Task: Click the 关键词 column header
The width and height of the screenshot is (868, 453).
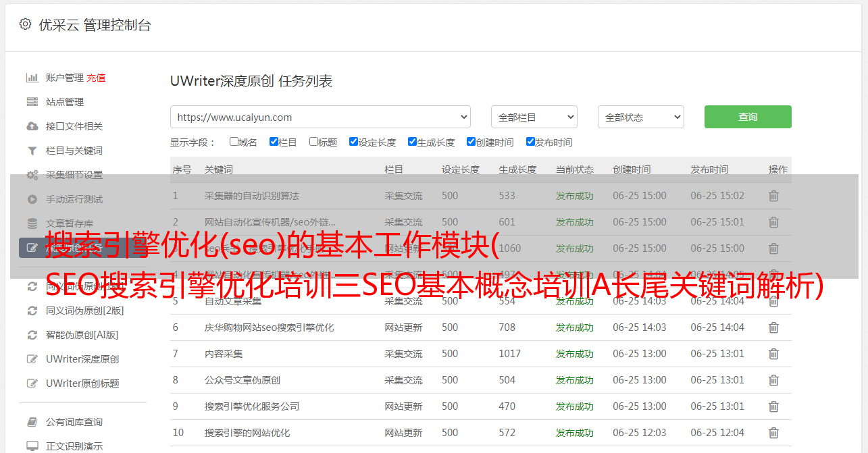Action: pos(219,169)
